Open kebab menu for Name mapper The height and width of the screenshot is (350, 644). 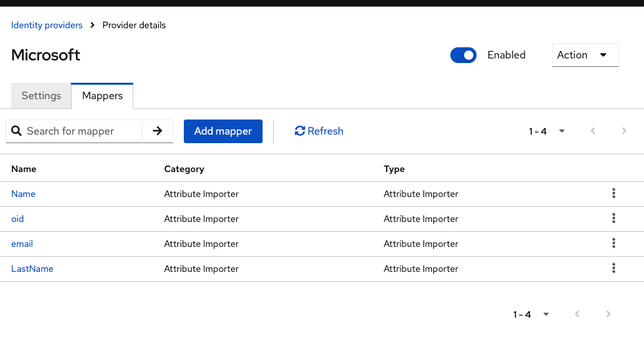coord(614,194)
